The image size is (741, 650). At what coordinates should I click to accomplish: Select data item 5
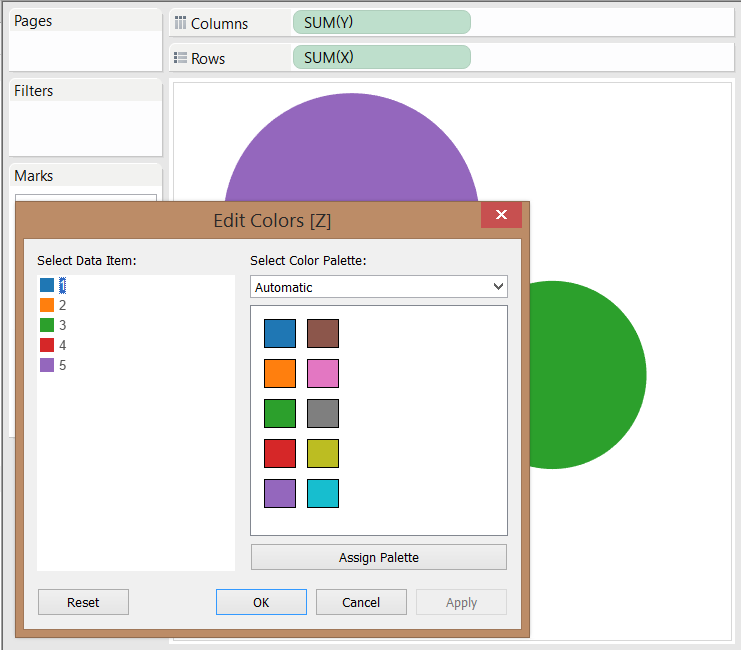53,365
